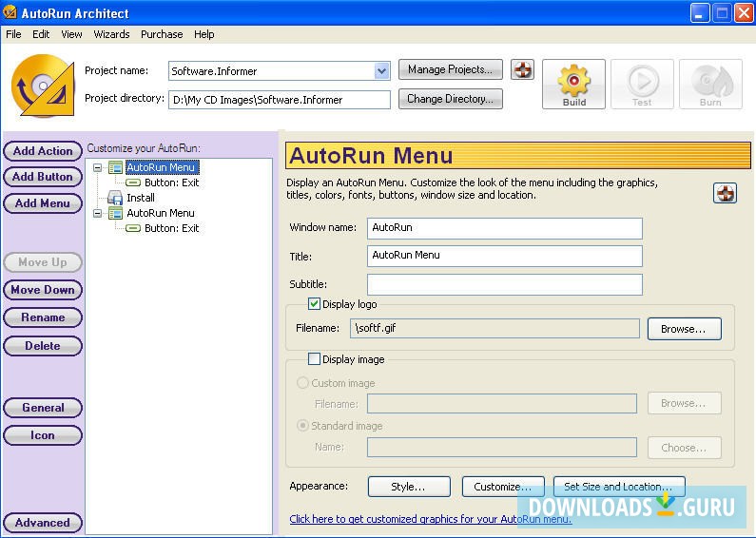Click the Choose standard image button

point(684,448)
